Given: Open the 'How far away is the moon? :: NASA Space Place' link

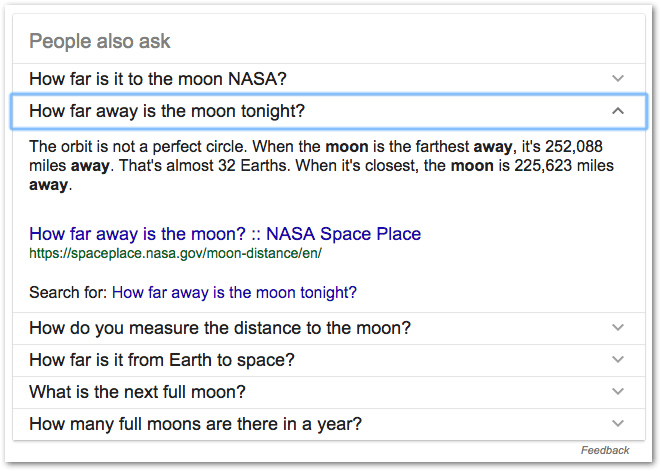Looking at the screenshot, I should 225,235.
